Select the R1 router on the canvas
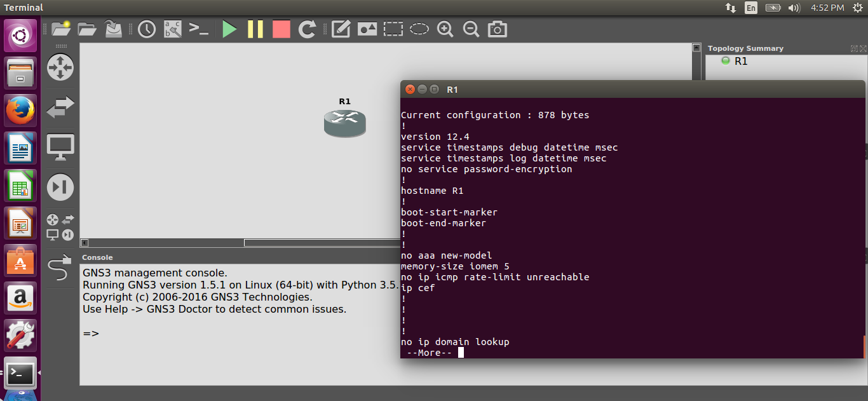The image size is (868, 401). (x=345, y=123)
